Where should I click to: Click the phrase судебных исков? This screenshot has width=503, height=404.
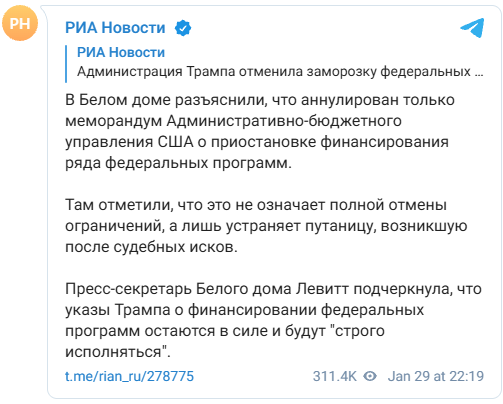coord(175,247)
